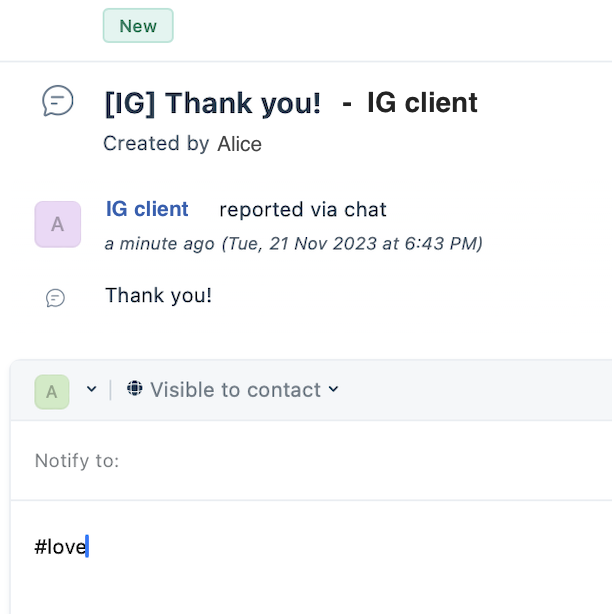This screenshot has height=614, width=612.
Task: Click the chevron after 'Visible to contact'
Action: click(334, 389)
